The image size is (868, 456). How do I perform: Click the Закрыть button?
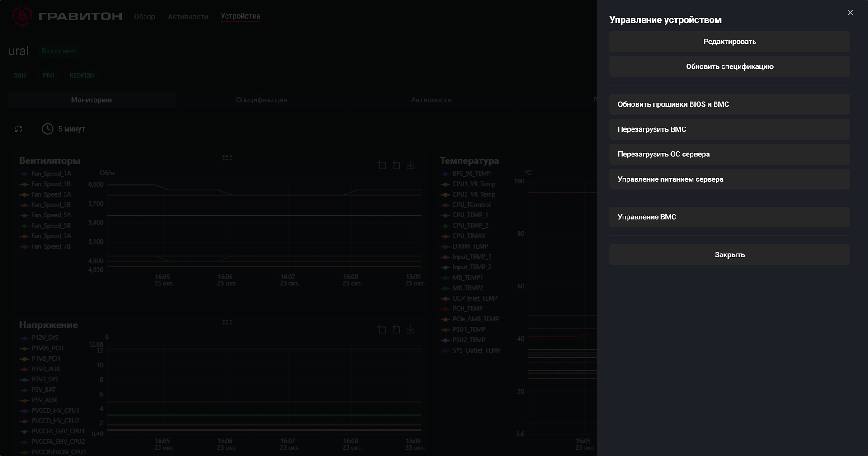pyautogui.click(x=729, y=255)
